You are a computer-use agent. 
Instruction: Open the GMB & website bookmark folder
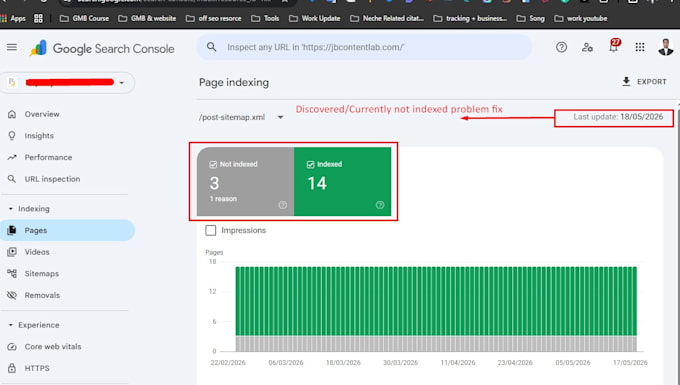[x=147, y=18]
